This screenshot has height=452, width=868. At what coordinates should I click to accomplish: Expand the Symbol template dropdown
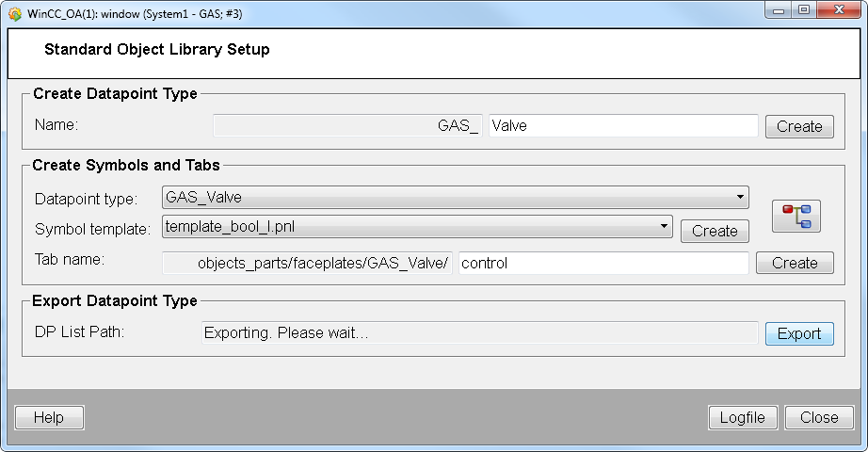[x=417, y=227]
